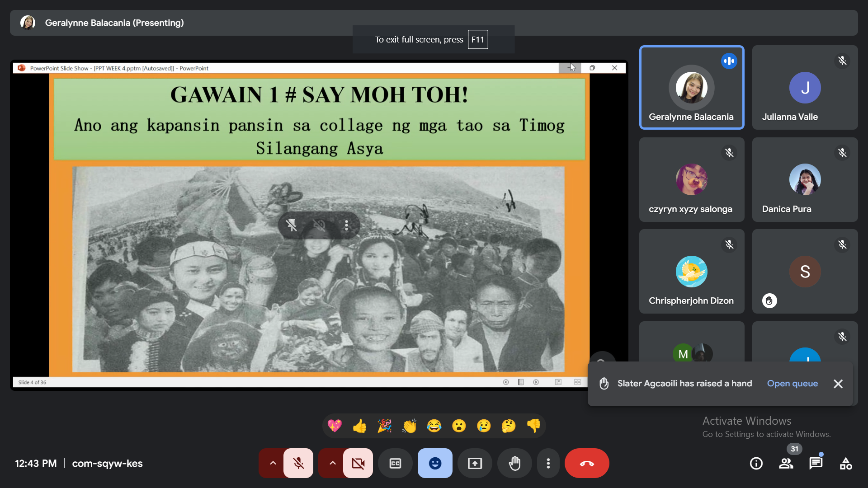Click the raised hand badge on S tile
Viewport: 868px width, 488px height.
click(x=769, y=300)
